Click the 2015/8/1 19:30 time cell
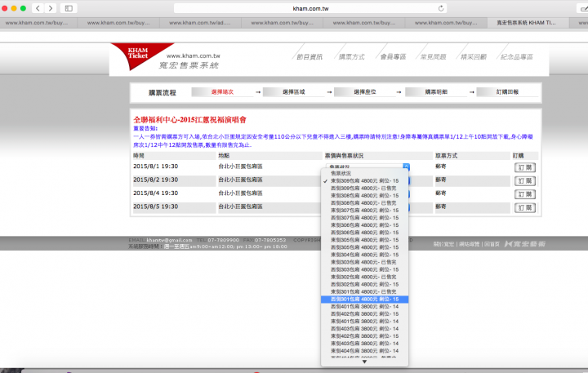 pos(156,166)
